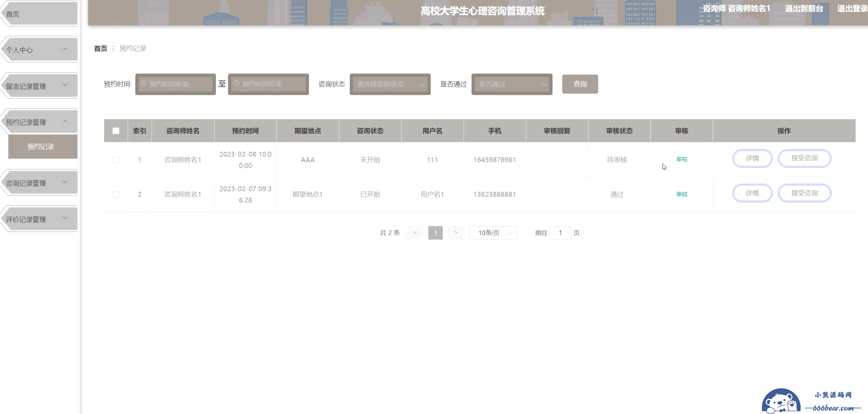Open the 是否通过 dropdown

pyautogui.click(x=512, y=84)
